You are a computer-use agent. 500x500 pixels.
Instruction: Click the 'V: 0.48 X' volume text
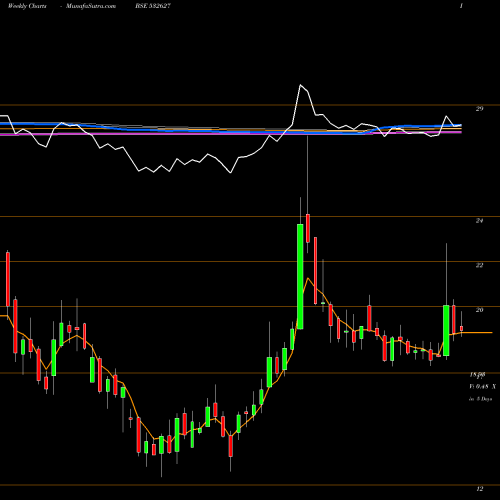pos(483,387)
